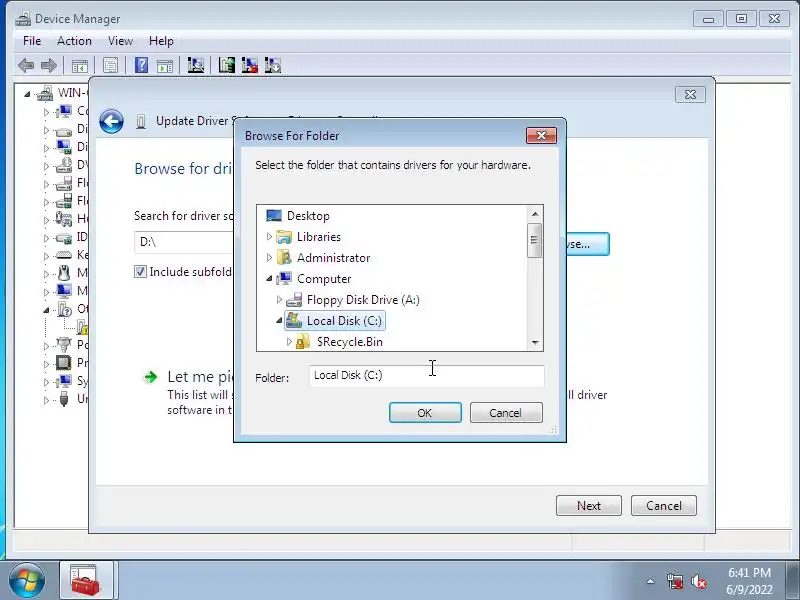800x600 pixels.
Task: Click the blue Help question mark icon
Action: coord(141,65)
